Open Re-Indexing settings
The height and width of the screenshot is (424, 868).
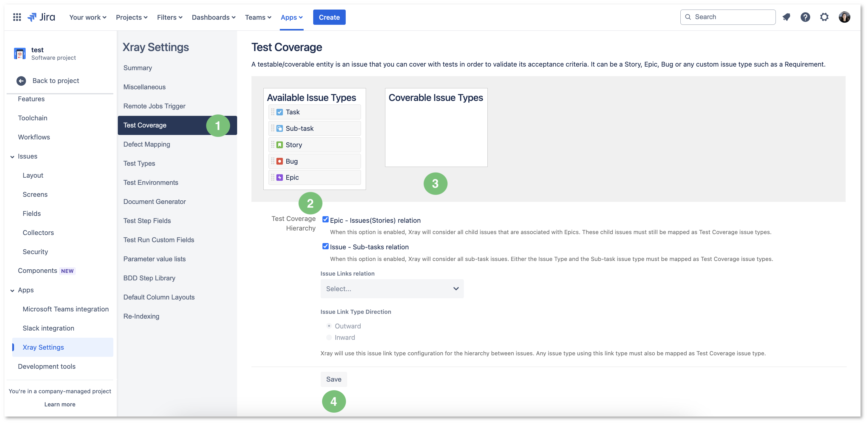[141, 317]
